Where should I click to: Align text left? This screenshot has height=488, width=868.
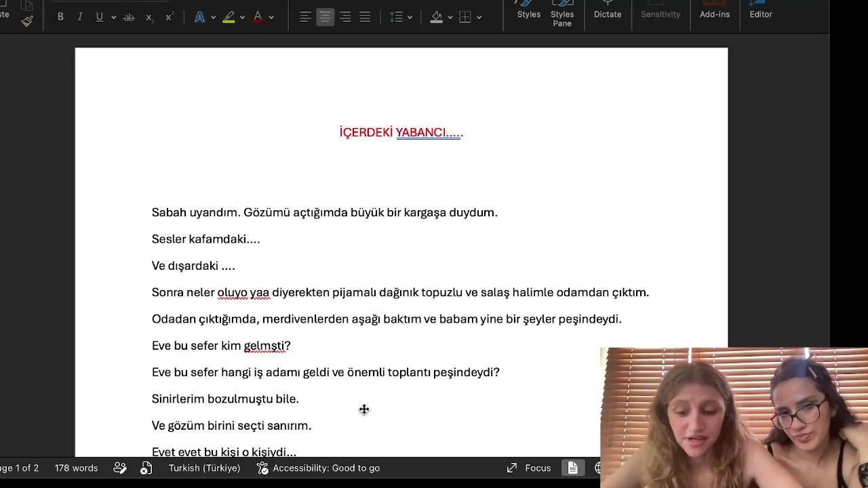tap(306, 17)
